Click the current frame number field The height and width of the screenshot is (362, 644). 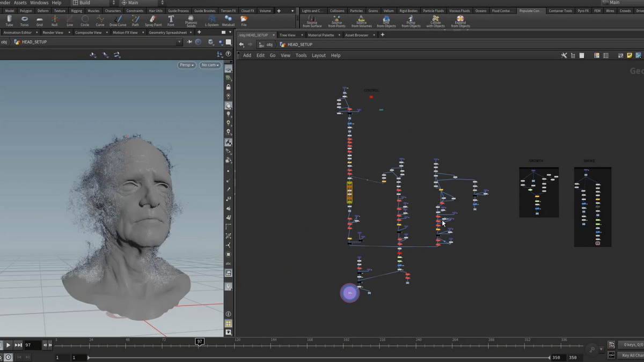pos(33,345)
